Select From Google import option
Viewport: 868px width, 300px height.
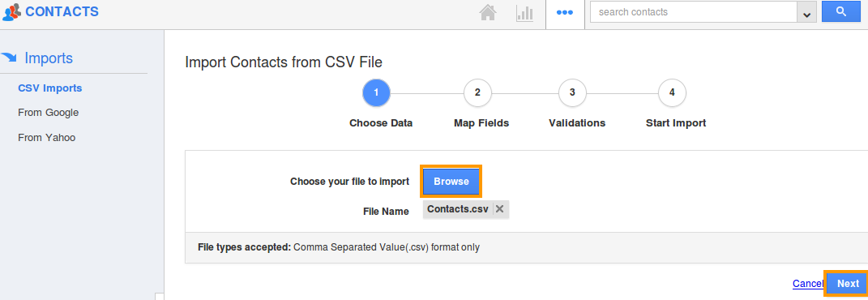coord(48,113)
